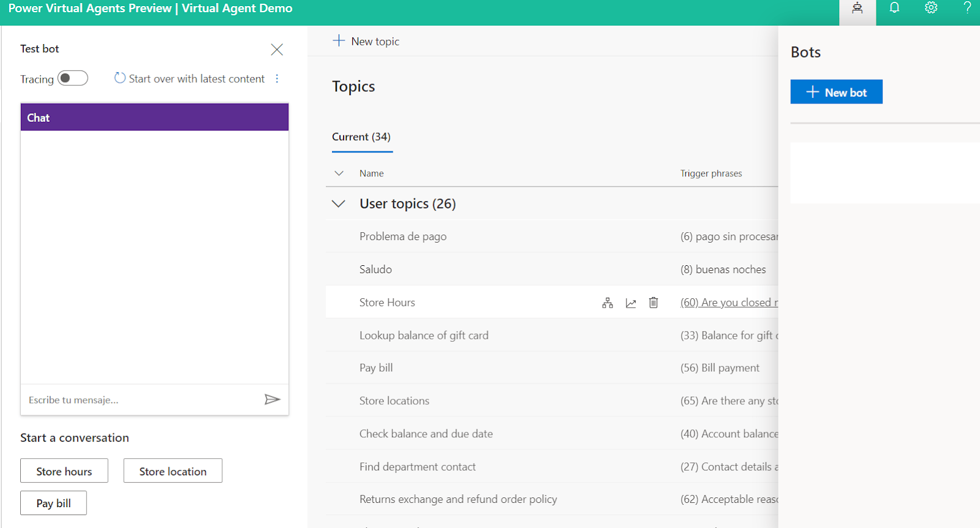Click the chevron beside Name column header
Viewport: 980px width, 528px height.
(339, 173)
